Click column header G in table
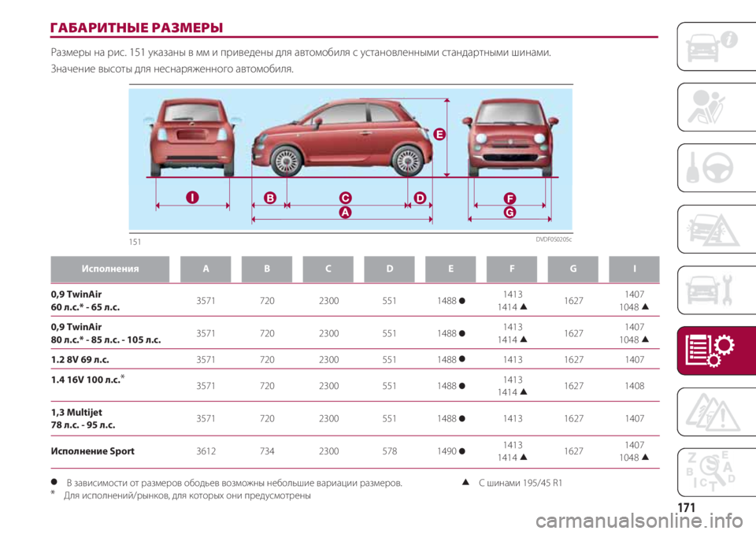Viewport: 756px width, 534px height. pyautogui.click(x=573, y=269)
